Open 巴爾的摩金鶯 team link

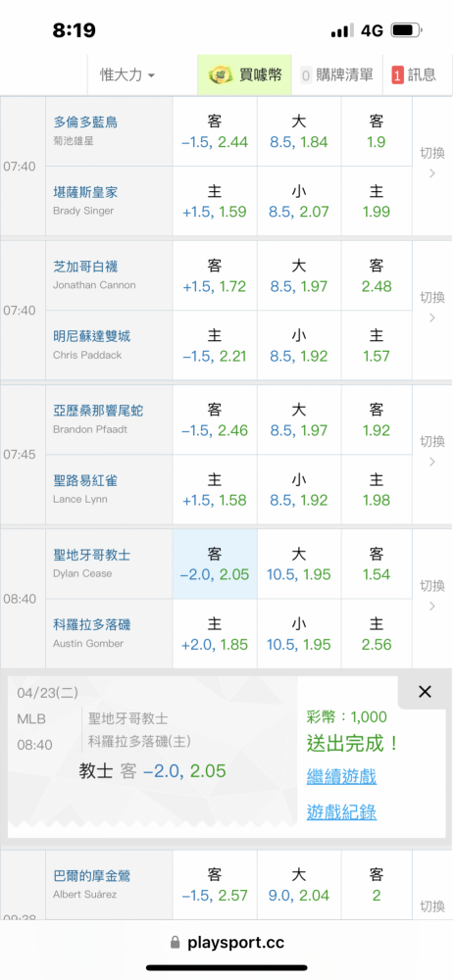pos(92,876)
